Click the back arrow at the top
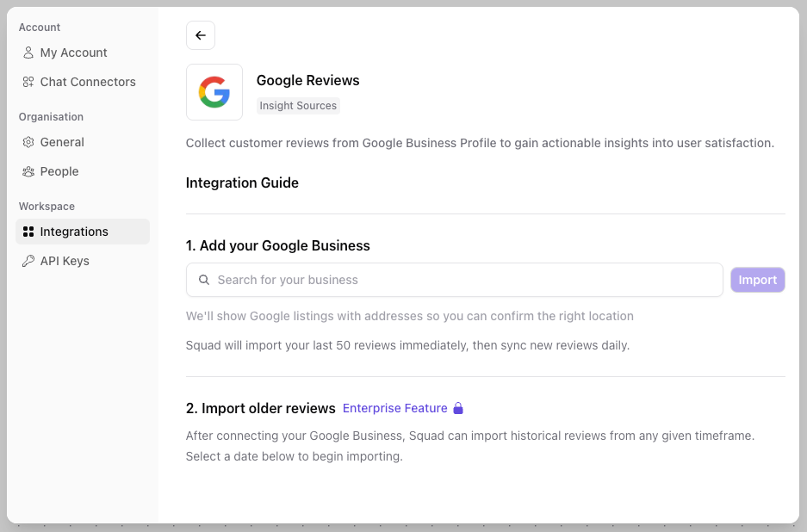 (200, 35)
